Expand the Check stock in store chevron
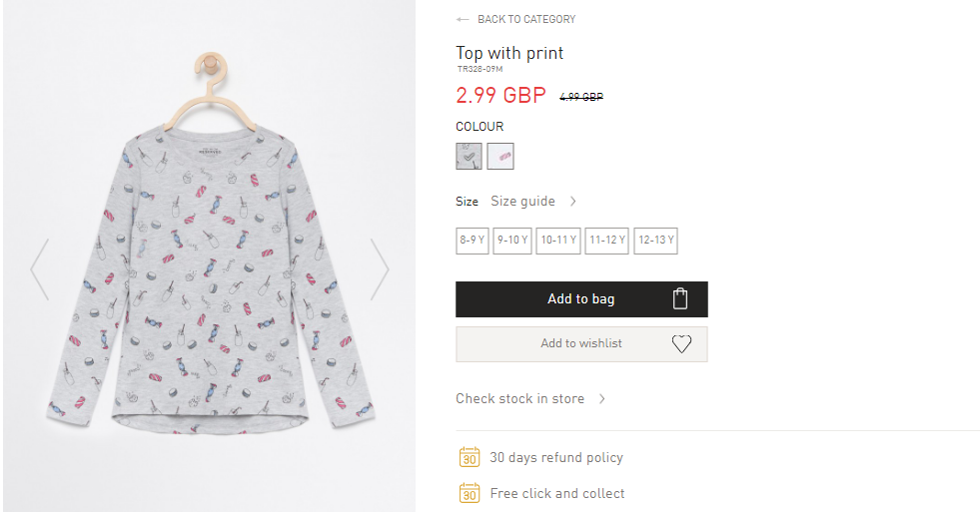This screenshot has width=980, height=512. tap(601, 398)
